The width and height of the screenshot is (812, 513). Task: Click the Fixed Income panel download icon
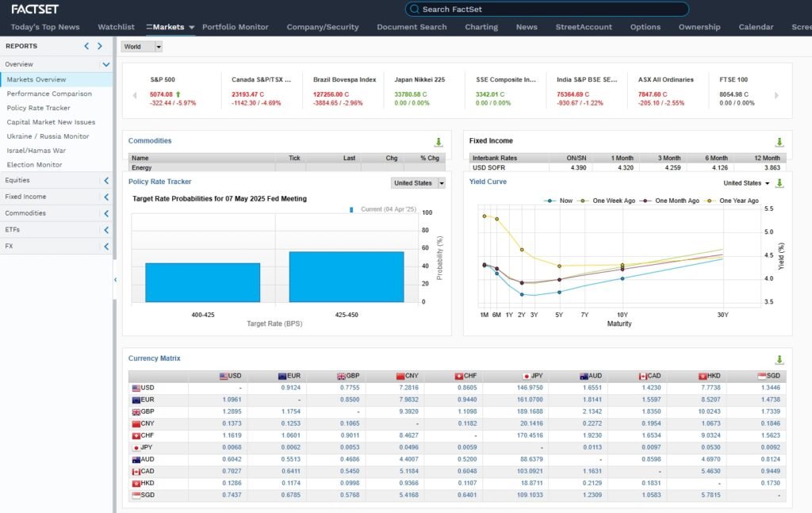coord(779,143)
